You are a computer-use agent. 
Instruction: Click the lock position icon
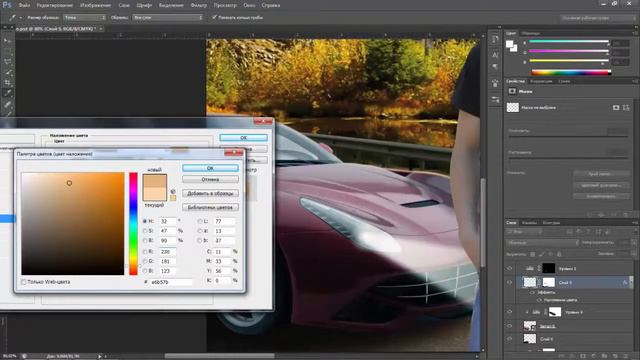551,254
